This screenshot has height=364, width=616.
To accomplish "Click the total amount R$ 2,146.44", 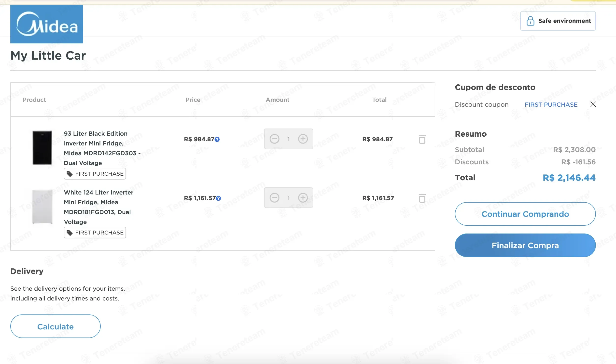I will (x=569, y=178).
